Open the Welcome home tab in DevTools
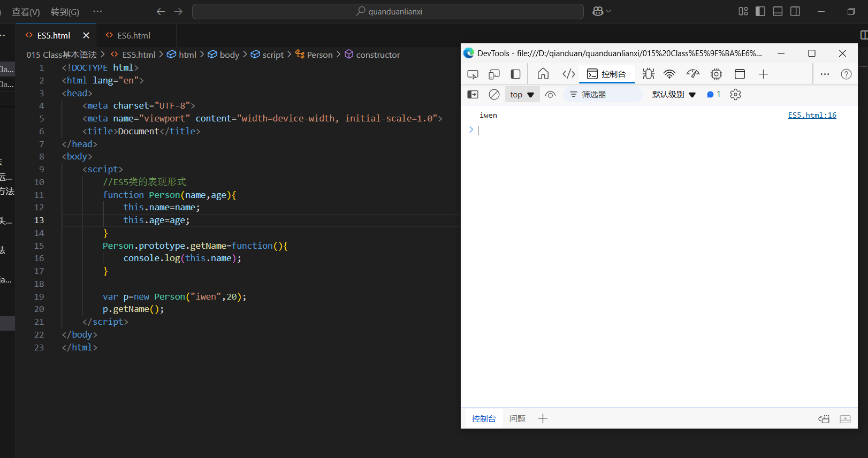This screenshot has width=868, height=458. pos(543,74)
